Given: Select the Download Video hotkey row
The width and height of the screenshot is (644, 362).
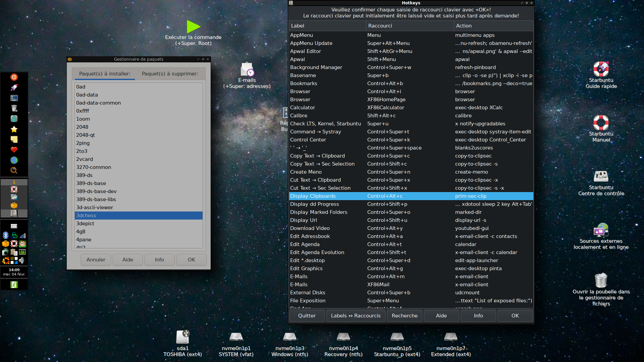Looking at the screenshot, I should (x=310, y=228).
